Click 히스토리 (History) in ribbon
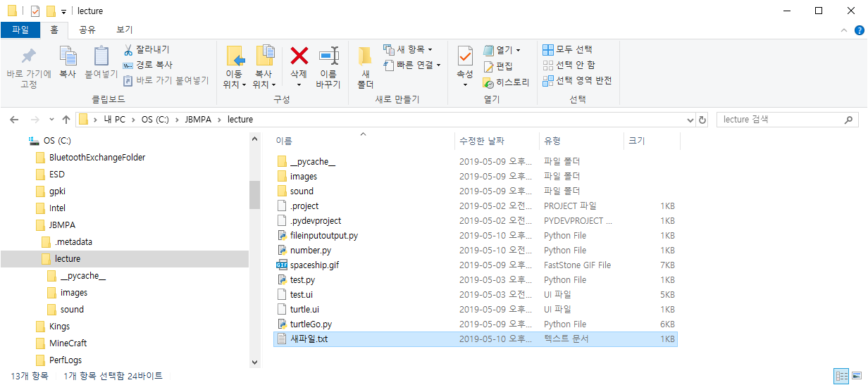Viewport: 868px width, 385px height. pos(506,82)
